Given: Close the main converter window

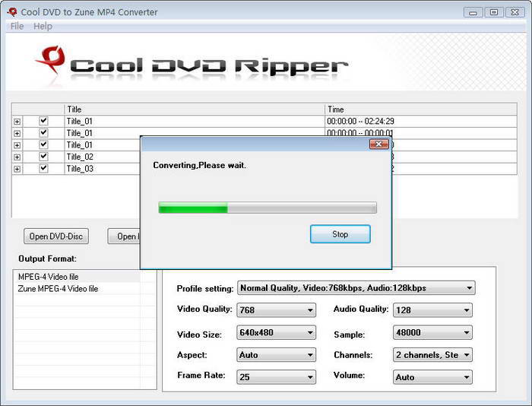Looking at the screenshot, I should (x=515, y=13).
